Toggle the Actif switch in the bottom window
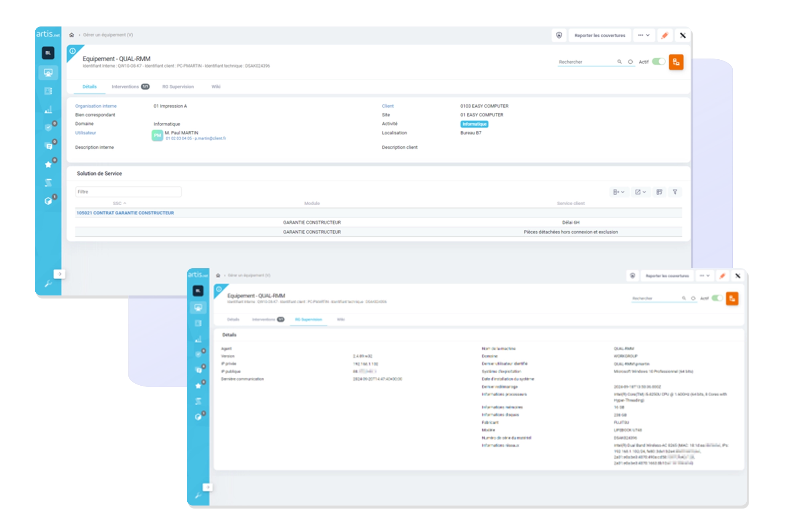The image size is (802, 532). [x=717, y=298]
